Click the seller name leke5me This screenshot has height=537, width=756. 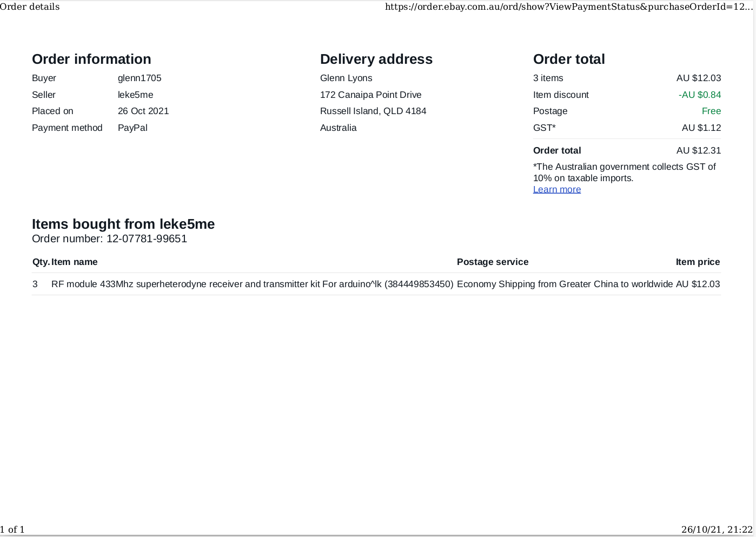pyautogui.click(x=135, y=95)
